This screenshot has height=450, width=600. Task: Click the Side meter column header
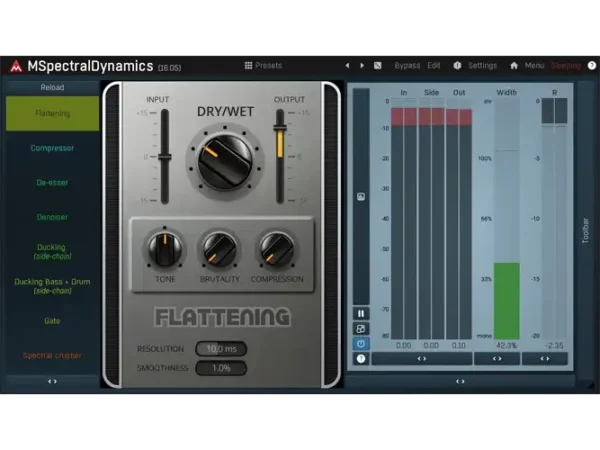431,93
